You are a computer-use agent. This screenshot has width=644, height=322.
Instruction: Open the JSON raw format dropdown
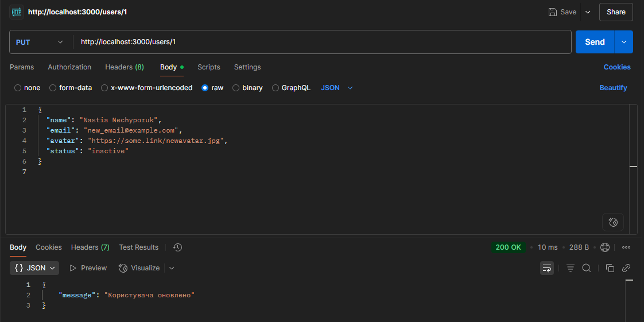click(337, 88)
